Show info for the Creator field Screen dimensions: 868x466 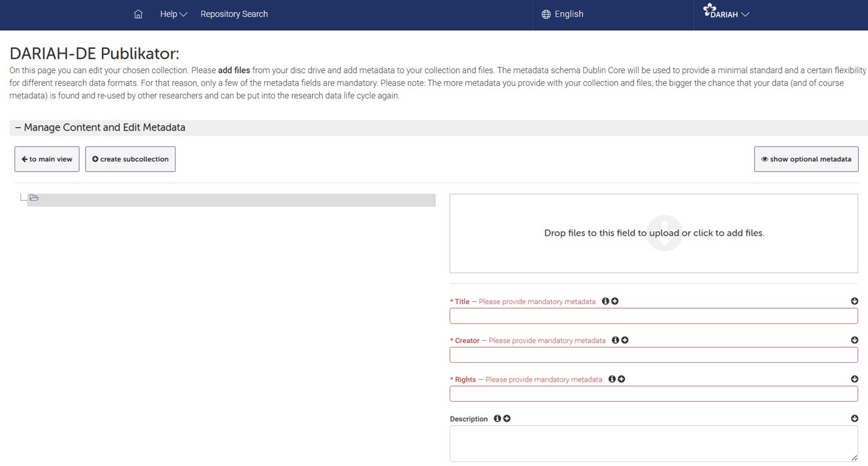click(x=616, y=340)
